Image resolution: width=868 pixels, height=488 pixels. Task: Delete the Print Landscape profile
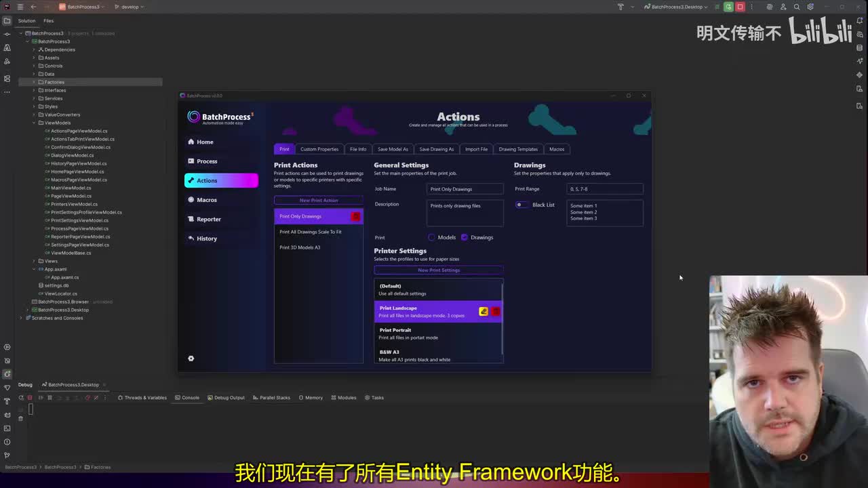pyautogui.click(x=495, y=312)
